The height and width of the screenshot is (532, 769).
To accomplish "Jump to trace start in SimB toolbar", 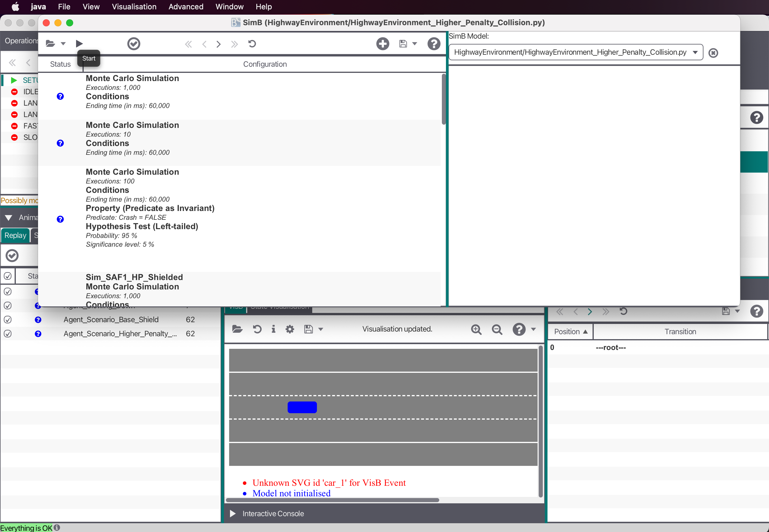I will [188, 44].
